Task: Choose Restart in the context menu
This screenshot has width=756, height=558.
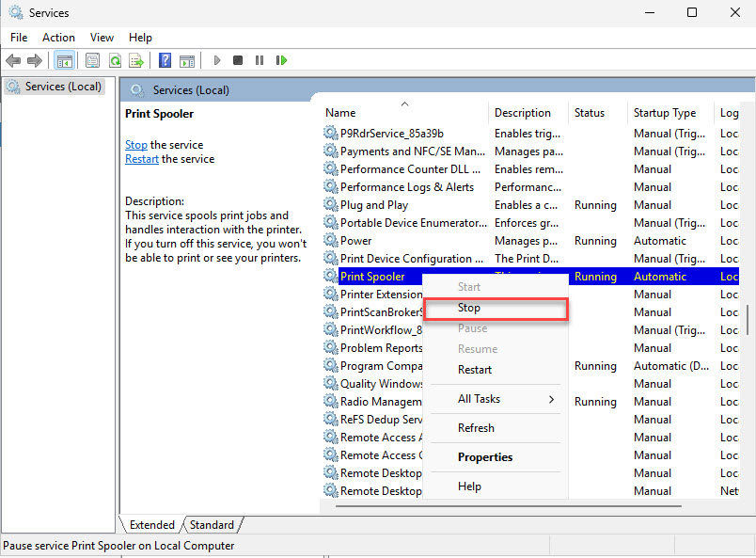Action: pyautogui.click(x=496, y=370)
